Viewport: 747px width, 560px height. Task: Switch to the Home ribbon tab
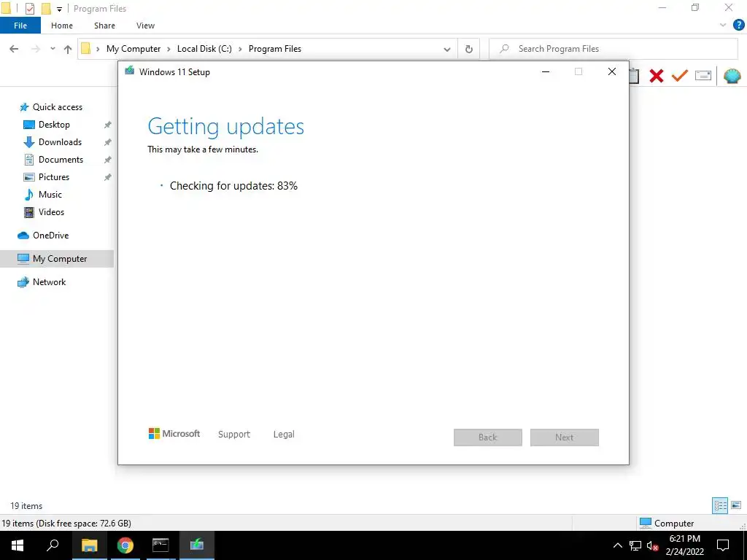click(x=62, y=26)
